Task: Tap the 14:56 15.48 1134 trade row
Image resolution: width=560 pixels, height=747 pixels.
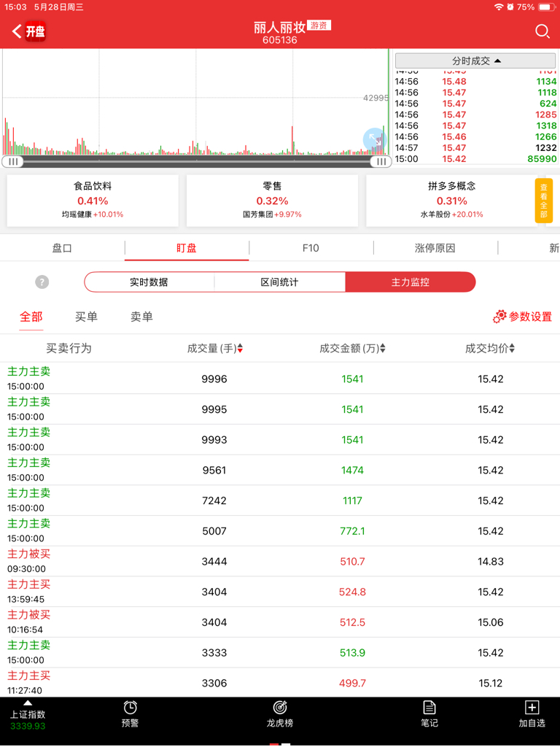Action: click(x=475, y=82)
